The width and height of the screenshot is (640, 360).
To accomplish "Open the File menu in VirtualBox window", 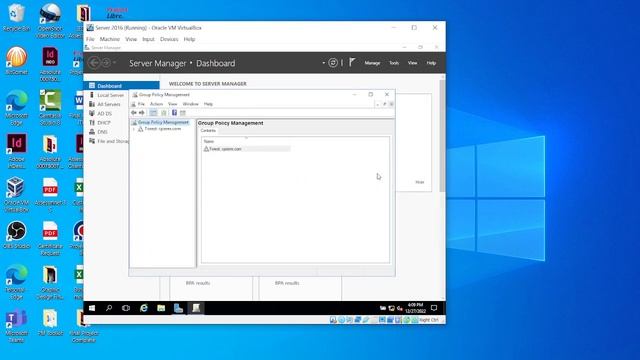I will click(90, 39).
